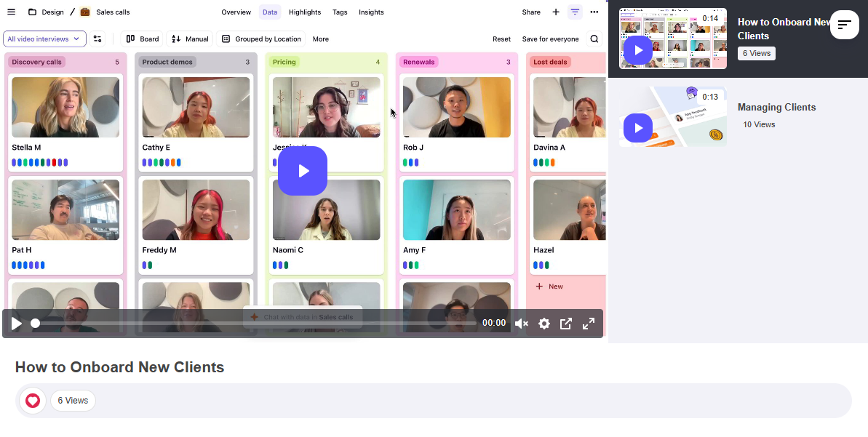Go to the Tags tab

(x=340, y=12)
